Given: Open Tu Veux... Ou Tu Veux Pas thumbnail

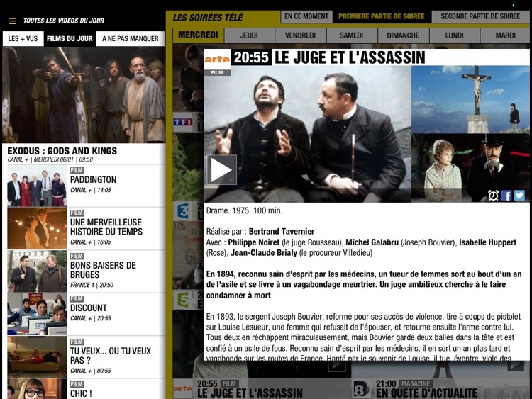Looking at the screenshot, I should (37, 357).
